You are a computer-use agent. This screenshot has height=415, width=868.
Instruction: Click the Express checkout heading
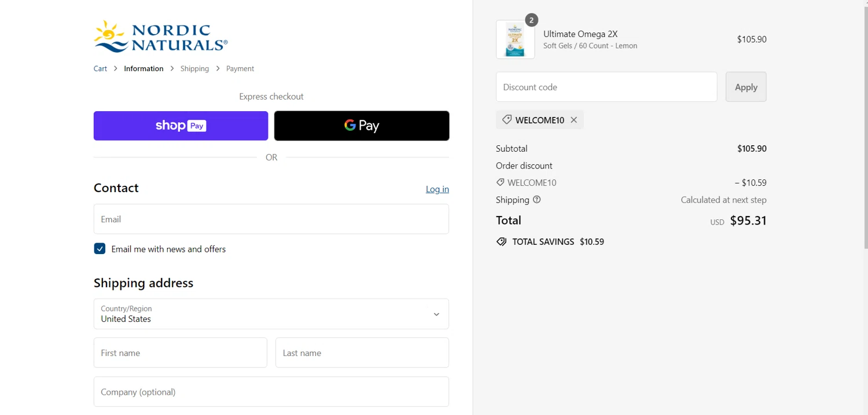(271, 97)
